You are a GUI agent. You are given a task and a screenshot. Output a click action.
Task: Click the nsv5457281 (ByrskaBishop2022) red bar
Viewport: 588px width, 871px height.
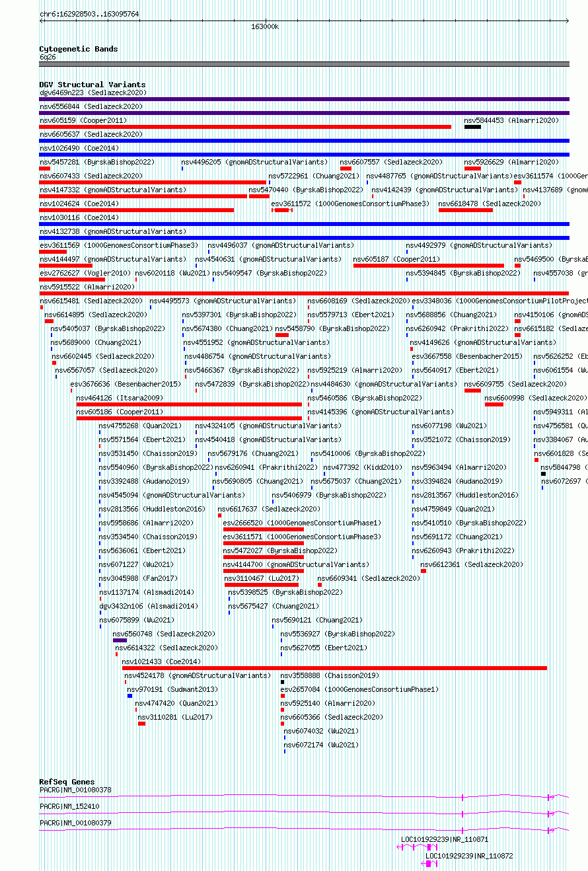45,169
